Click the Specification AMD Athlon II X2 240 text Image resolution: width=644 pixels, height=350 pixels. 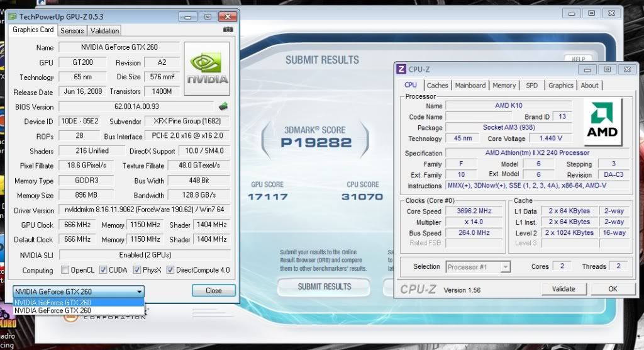[x=537, y=152]
